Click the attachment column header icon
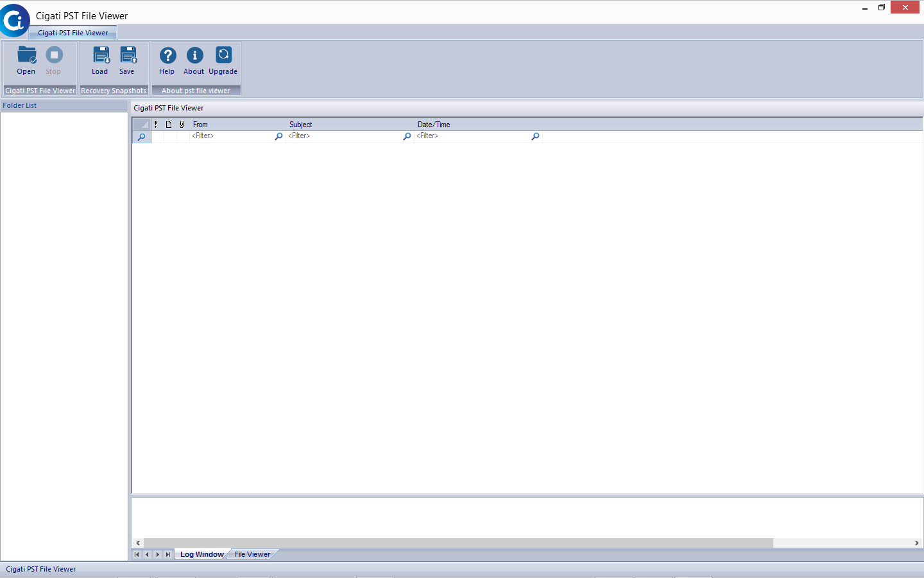Viewport: 924px width, 578px height. [182, 125]
